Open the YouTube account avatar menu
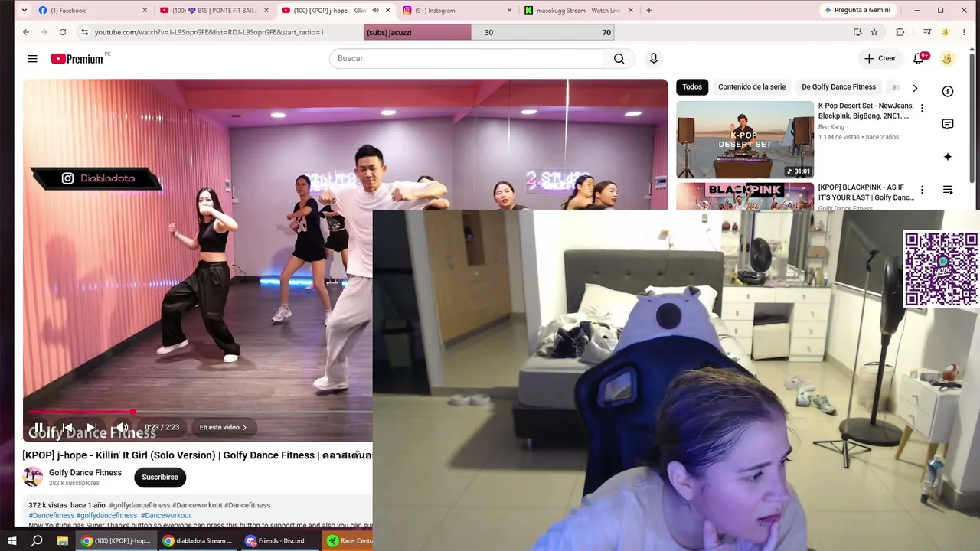The height and width of the screenshot is (551, 980). pos(947,59)
